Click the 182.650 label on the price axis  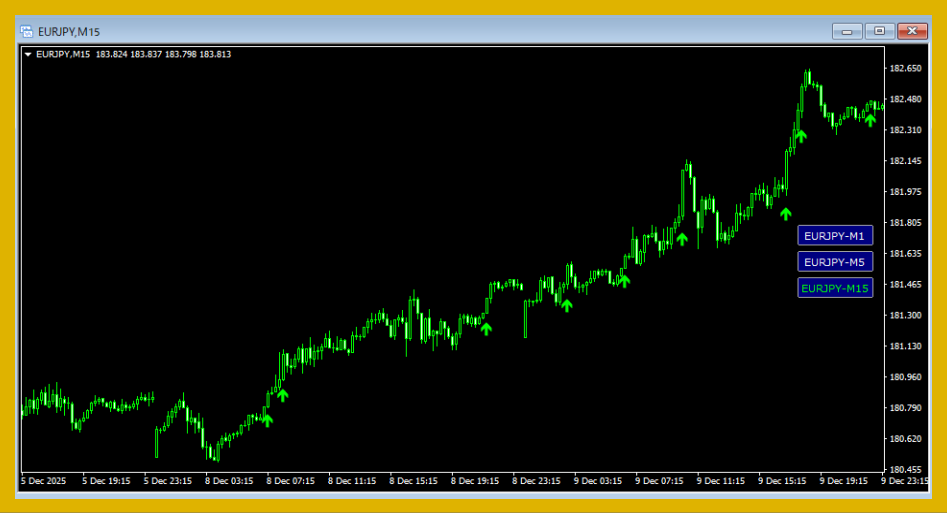(905, 68)
